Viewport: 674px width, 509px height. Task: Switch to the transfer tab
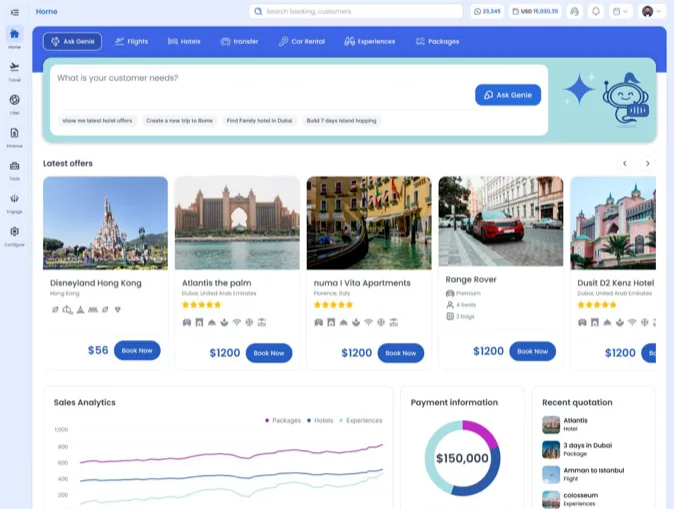(239, 42)
